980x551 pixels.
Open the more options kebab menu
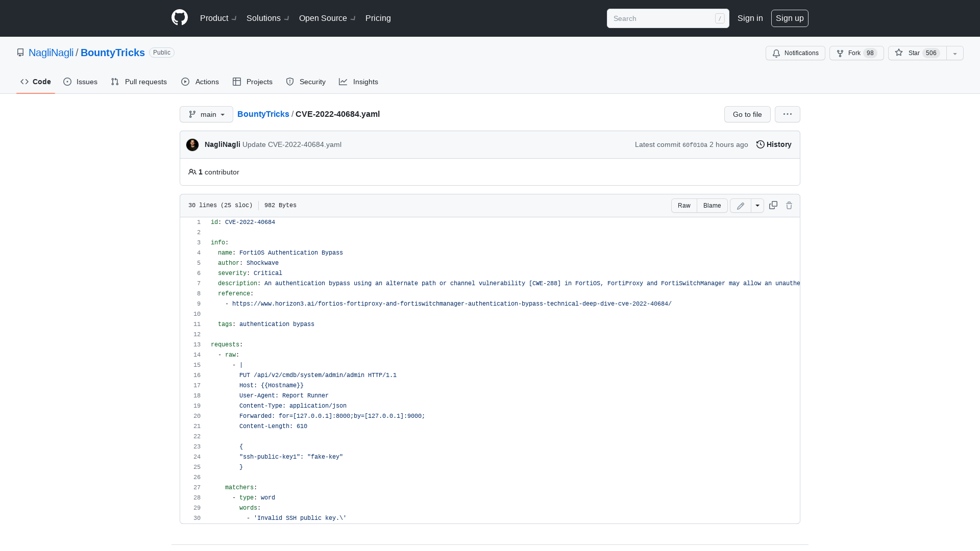[787, 114]
